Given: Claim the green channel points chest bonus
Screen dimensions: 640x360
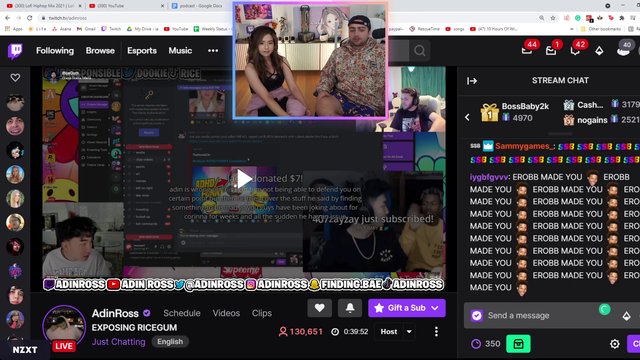Looking at the screenshot, I should point(518,344).
